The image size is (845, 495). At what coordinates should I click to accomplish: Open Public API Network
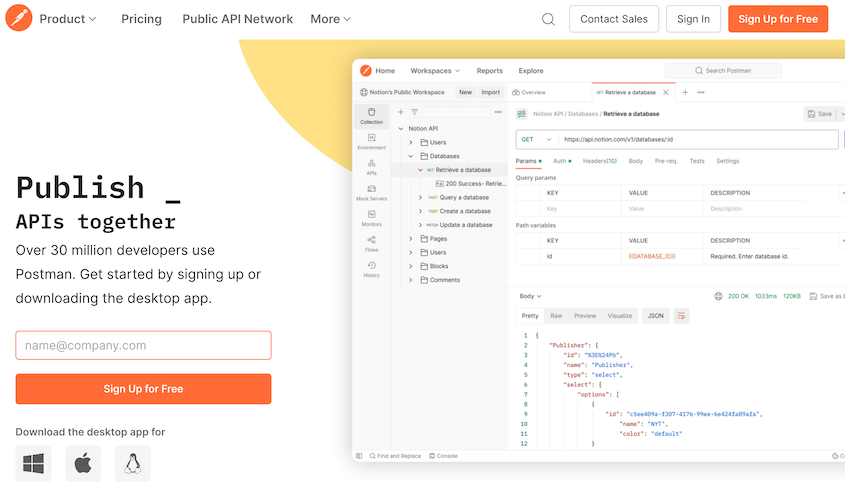point(238,19)
